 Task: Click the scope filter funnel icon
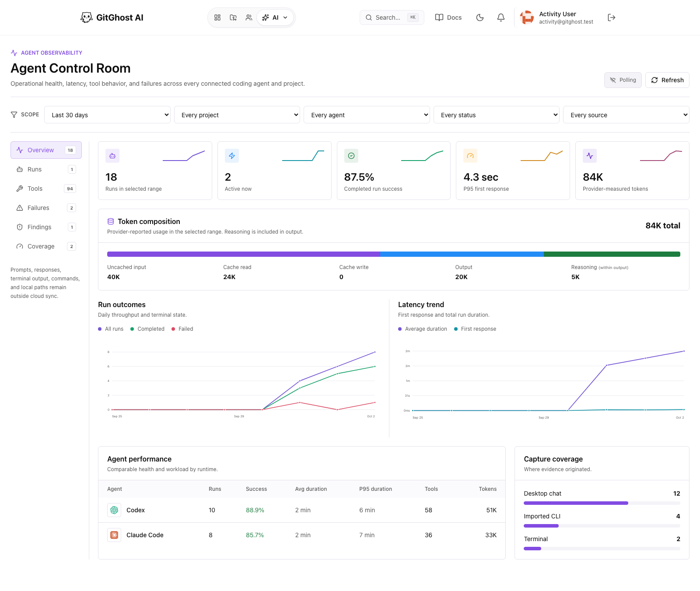(14, 115)
